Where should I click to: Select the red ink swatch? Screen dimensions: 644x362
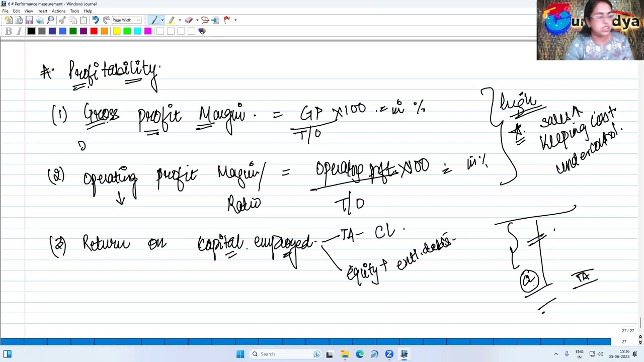94,31
